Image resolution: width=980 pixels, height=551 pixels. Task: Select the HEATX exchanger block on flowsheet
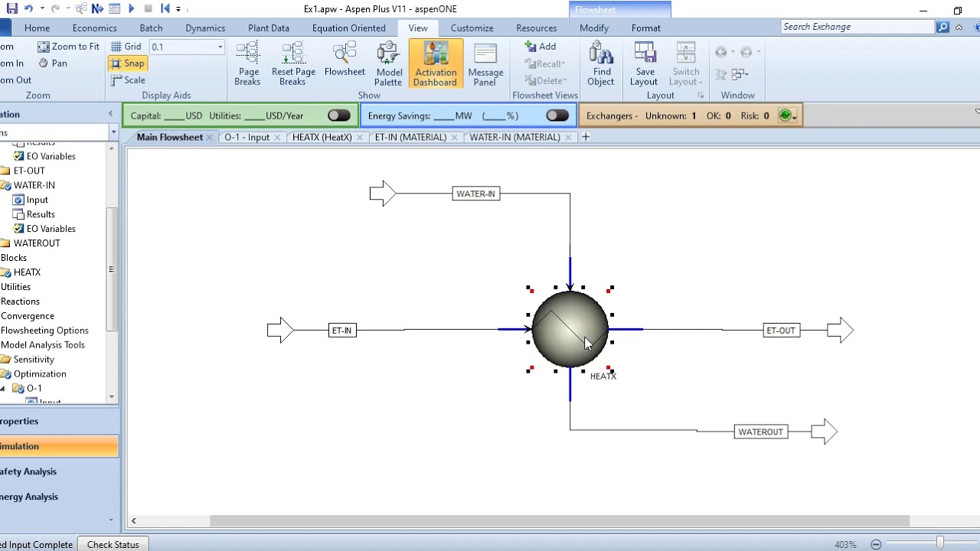pyautogui.click(x=570, y=329)
